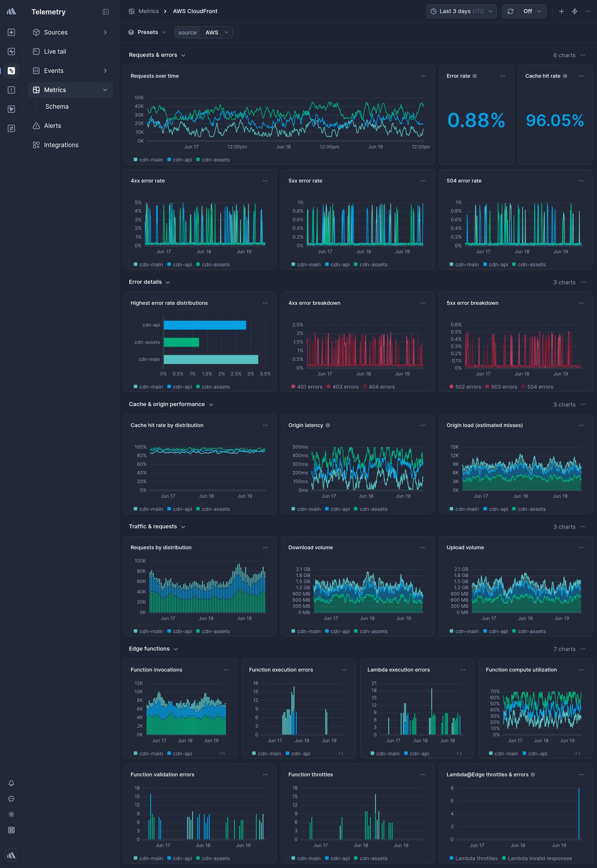Select the Metrics sidebar item
This screenshot has height=868, width=597.
pyautogui.click(x=70, y=90)
